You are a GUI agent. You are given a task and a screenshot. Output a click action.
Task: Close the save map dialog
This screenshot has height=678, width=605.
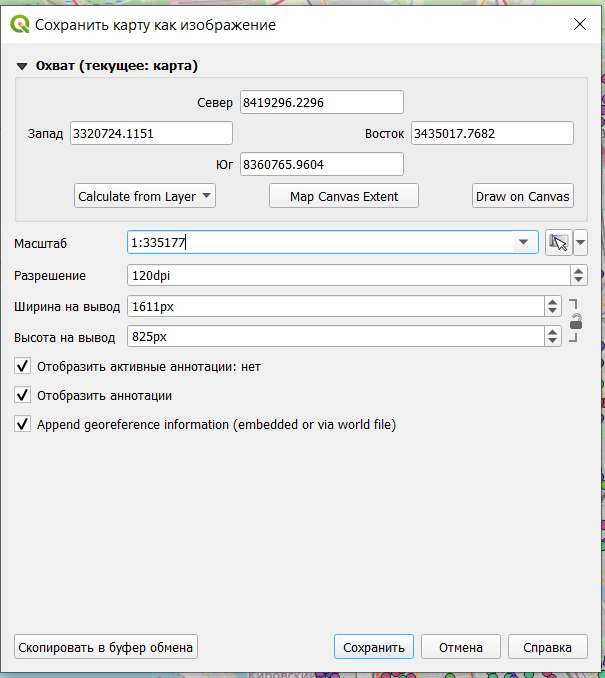click(579, 24)
